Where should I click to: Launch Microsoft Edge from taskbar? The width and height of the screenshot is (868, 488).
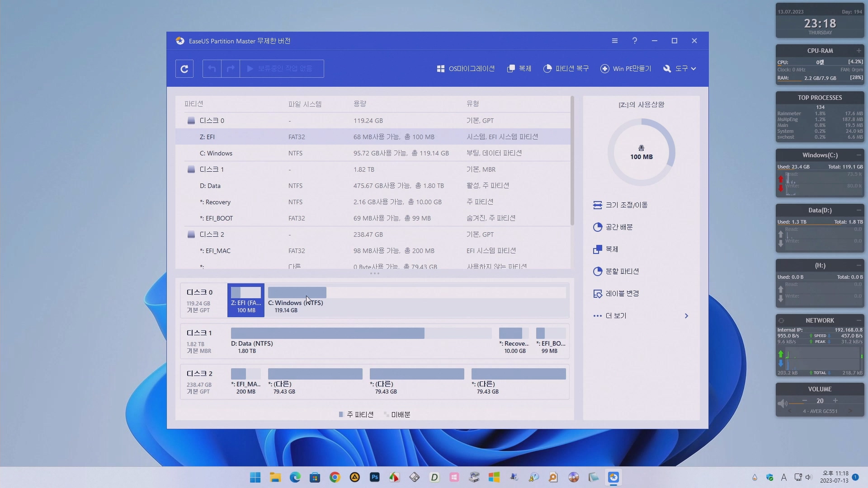tap(295, 478)
